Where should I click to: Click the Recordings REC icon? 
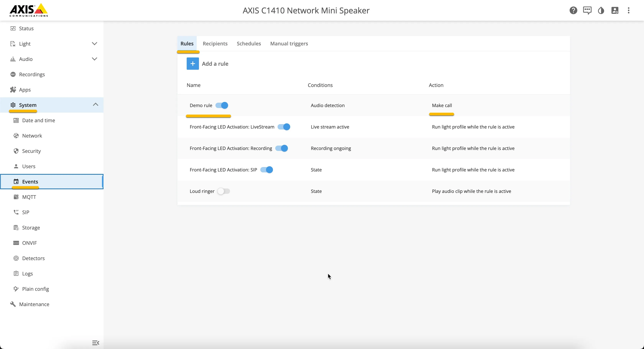tap(13, 75)
